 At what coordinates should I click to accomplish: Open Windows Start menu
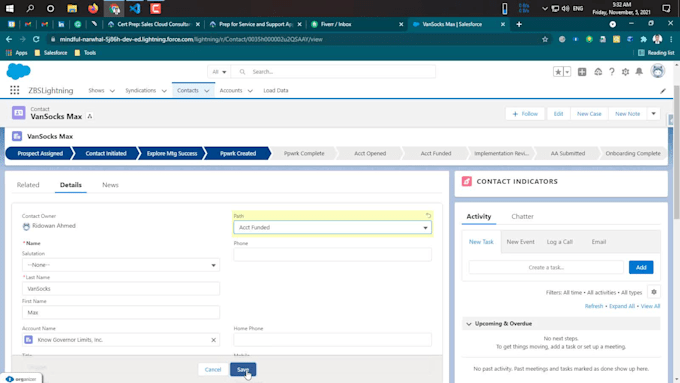point(10,8)
